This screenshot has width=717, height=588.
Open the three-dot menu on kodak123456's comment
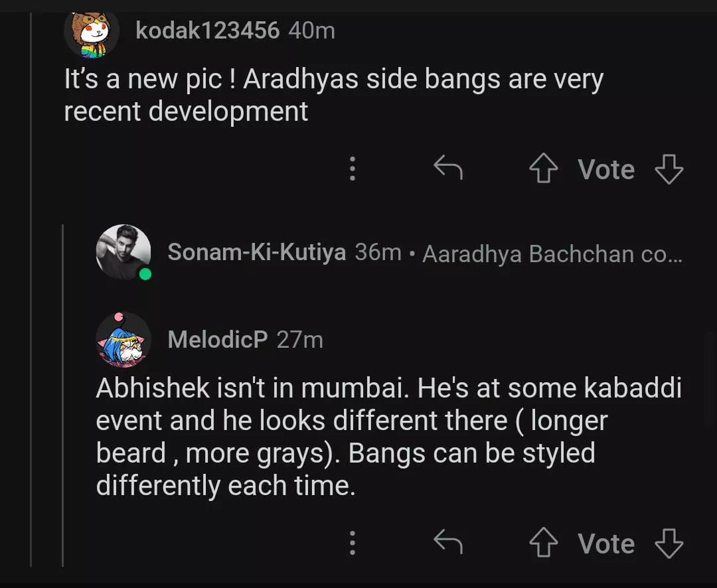click(x=353, y=169)
